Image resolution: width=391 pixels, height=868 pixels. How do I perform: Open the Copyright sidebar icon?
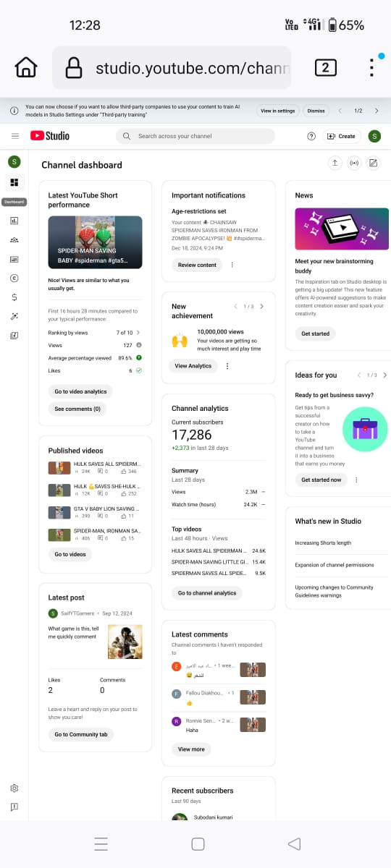[14, 278]
